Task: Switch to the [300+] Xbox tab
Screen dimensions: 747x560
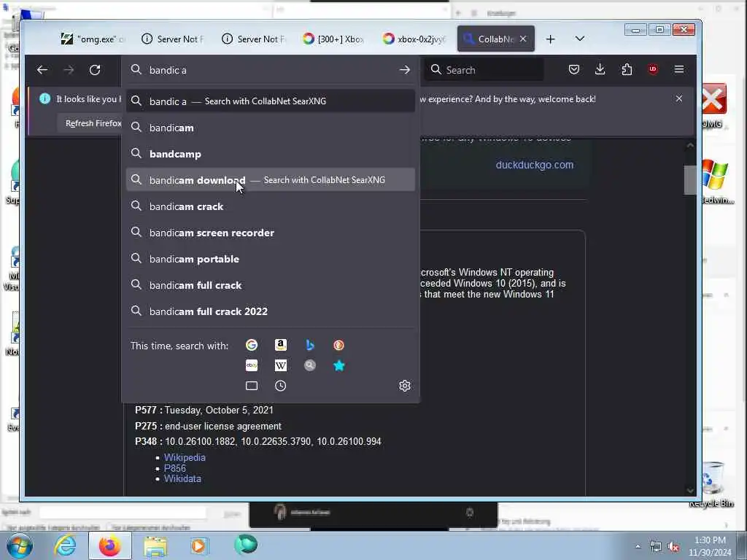Action: [x=333, y=39]
